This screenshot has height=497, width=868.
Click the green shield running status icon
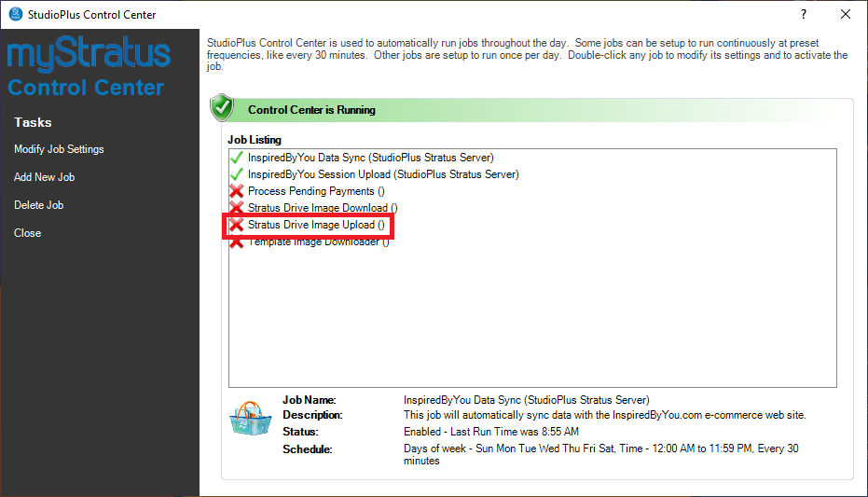click(x=223, y=108)
